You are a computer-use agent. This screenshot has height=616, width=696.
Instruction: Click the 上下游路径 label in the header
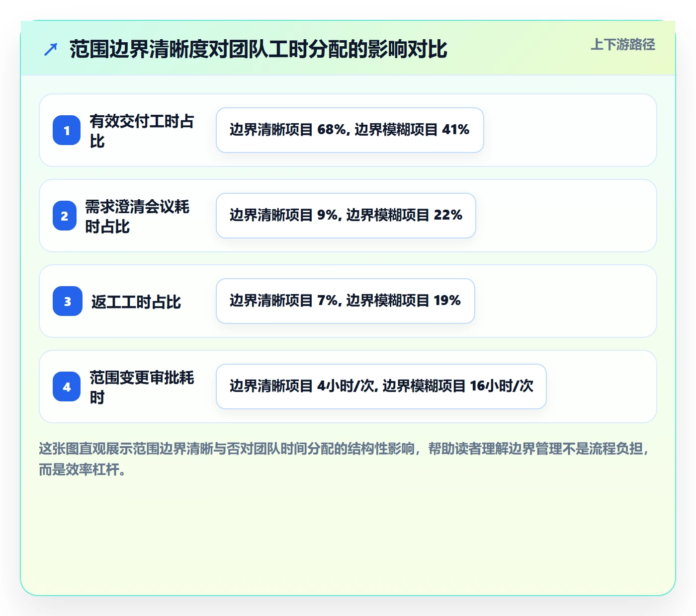623,44
